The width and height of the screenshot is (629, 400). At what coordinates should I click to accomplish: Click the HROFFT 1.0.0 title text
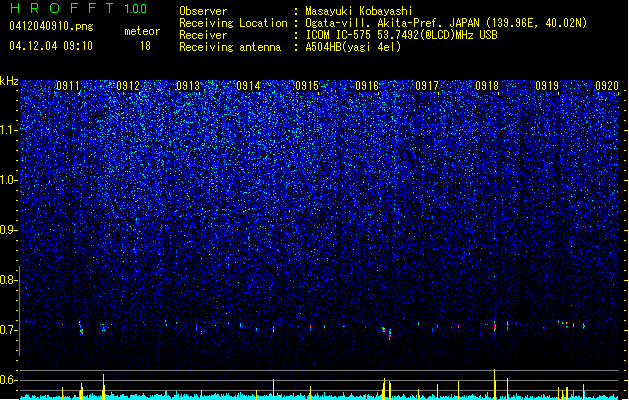(x=78, y=8)
